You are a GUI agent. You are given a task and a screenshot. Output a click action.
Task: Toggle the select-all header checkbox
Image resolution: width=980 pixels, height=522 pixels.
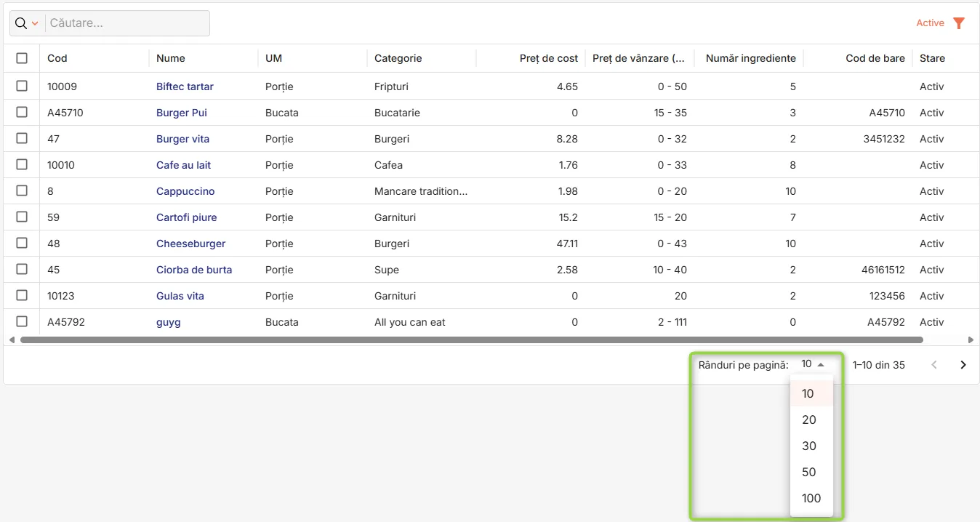(x=22, y=58)
